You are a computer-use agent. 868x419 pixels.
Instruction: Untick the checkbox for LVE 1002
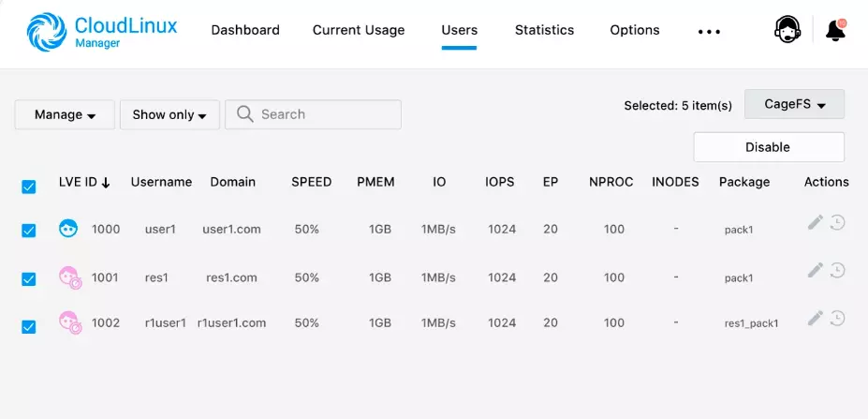[28, 326]
